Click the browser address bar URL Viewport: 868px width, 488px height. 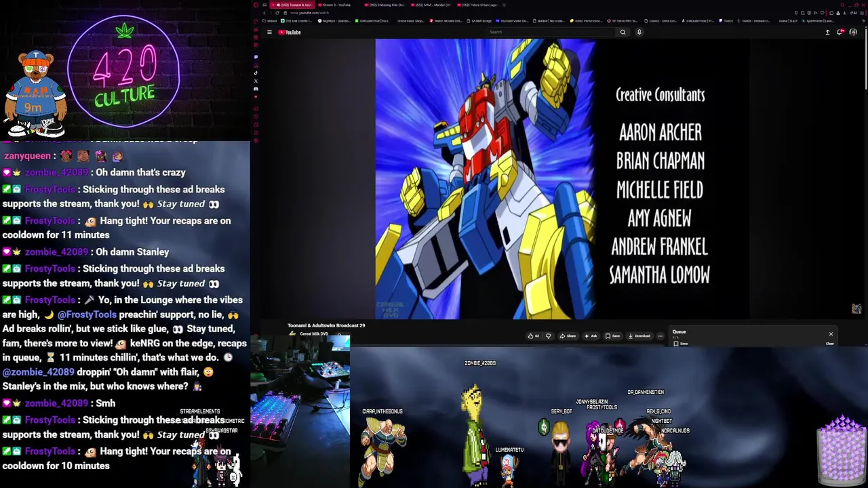309,13
